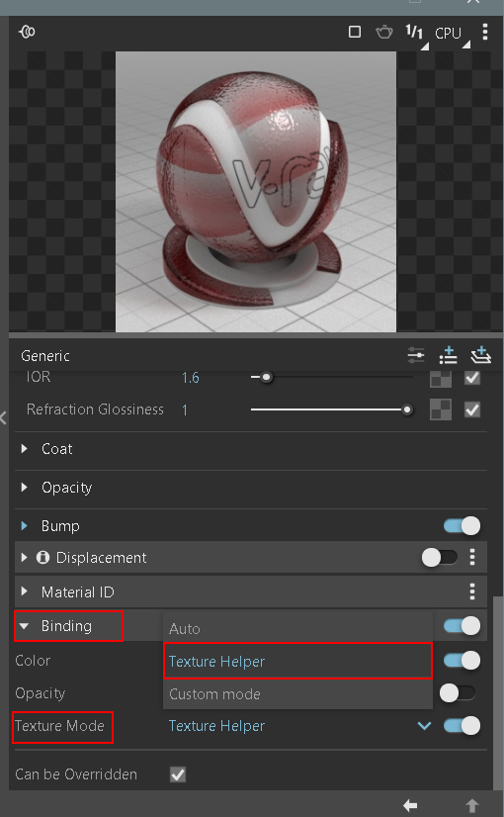The width and height of the screenshot is (504, 817).
Task: Open the Material ID three-dot options menu
Action: [x=472, y=591]
